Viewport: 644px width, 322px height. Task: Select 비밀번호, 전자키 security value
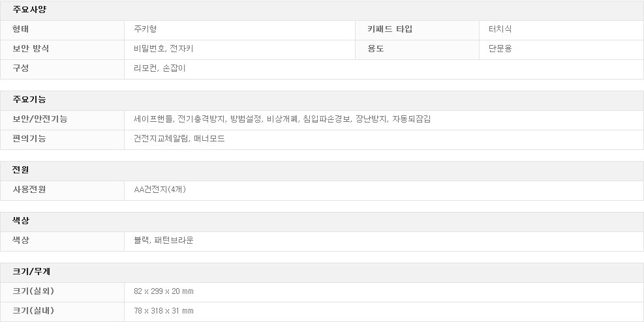click(164, 48)
